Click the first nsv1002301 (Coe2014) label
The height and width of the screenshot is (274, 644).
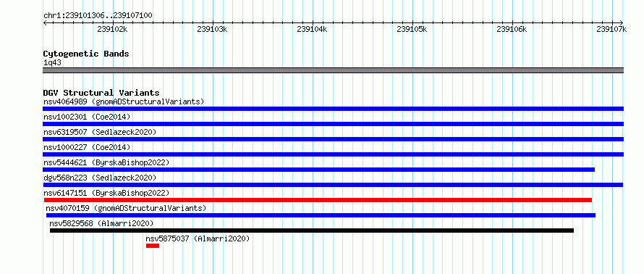(x=87, y=117)
